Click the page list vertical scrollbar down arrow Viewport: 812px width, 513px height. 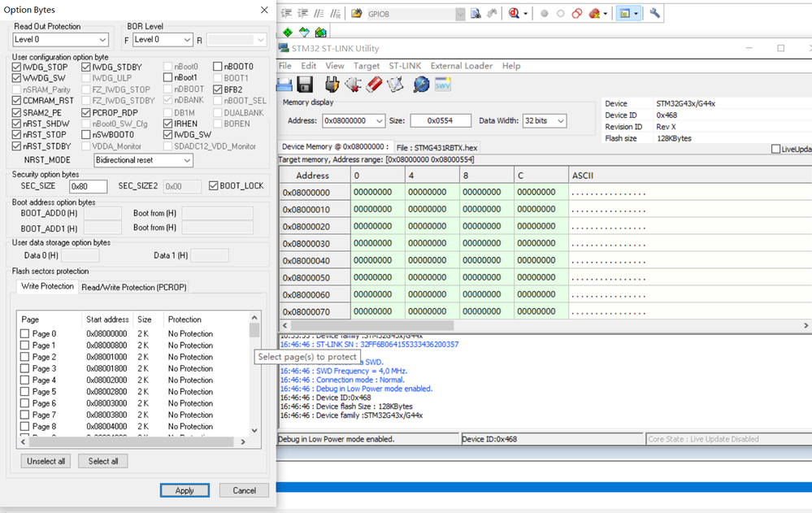254,431
